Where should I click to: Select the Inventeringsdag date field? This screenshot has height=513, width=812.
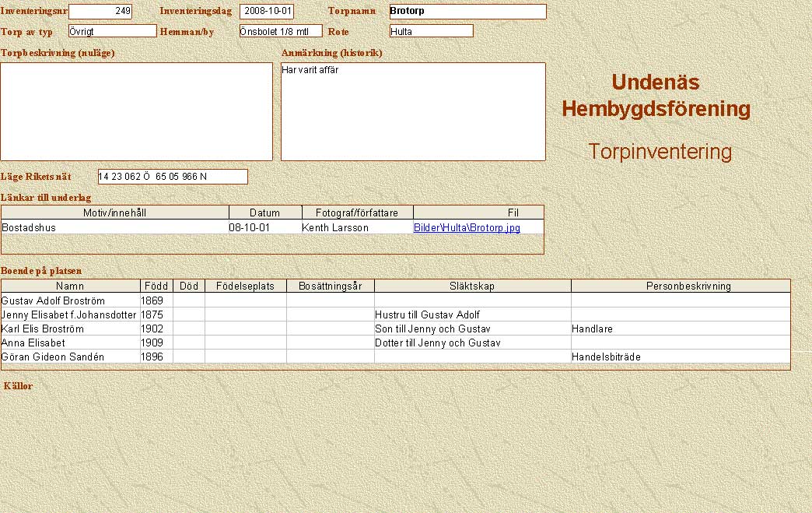tap(267, 12)
